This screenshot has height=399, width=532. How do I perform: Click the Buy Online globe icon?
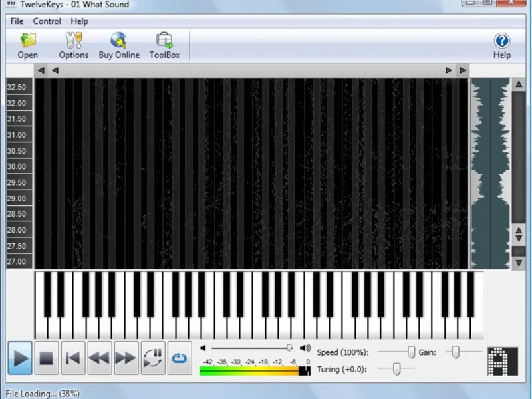(x=119, y=45)
